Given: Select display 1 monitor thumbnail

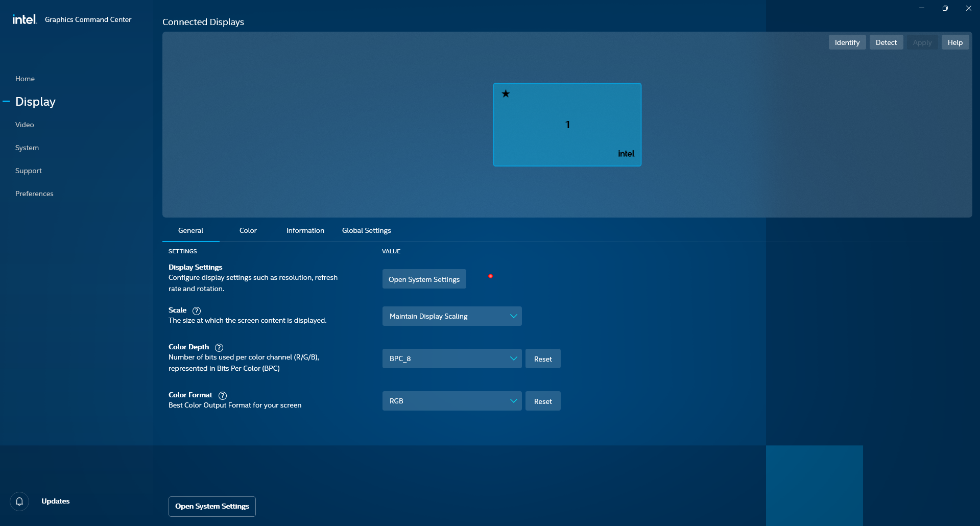Looking at the screenshot, I should (x=567, y=125).
